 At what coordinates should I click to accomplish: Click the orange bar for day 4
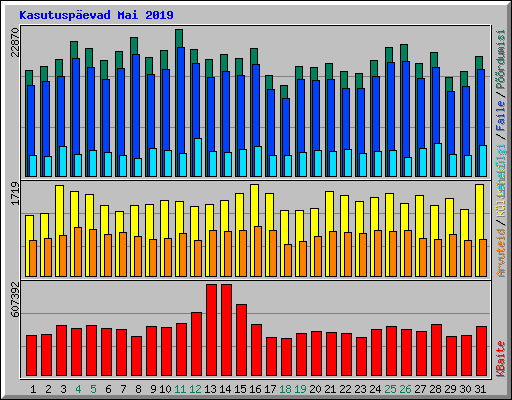tap(78, 252)
